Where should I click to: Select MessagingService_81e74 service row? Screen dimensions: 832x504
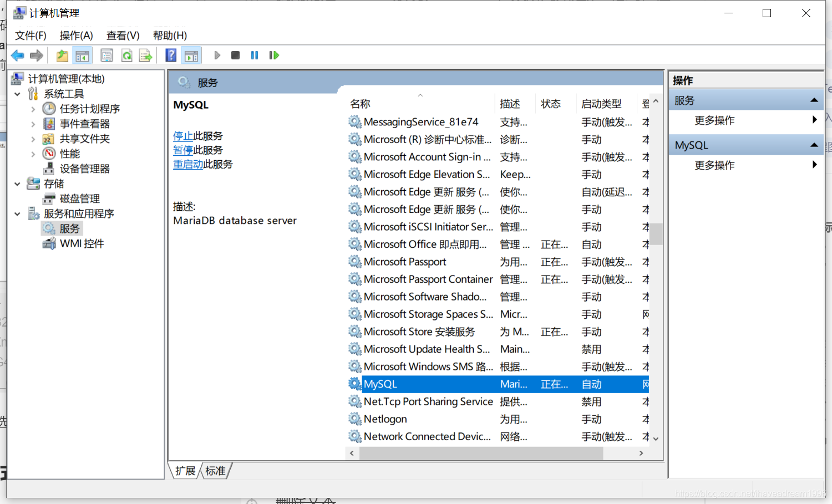[x=498, y=122]
